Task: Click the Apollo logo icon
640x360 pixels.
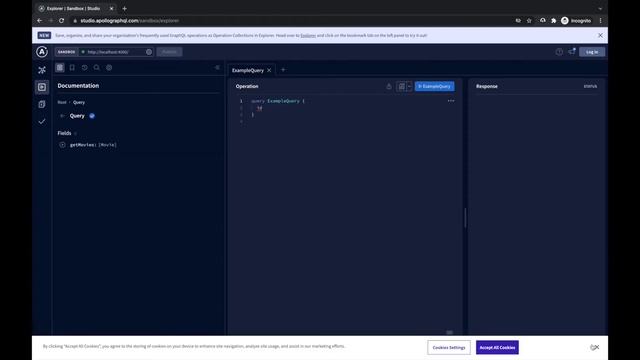Action: (x=42, y=52)
